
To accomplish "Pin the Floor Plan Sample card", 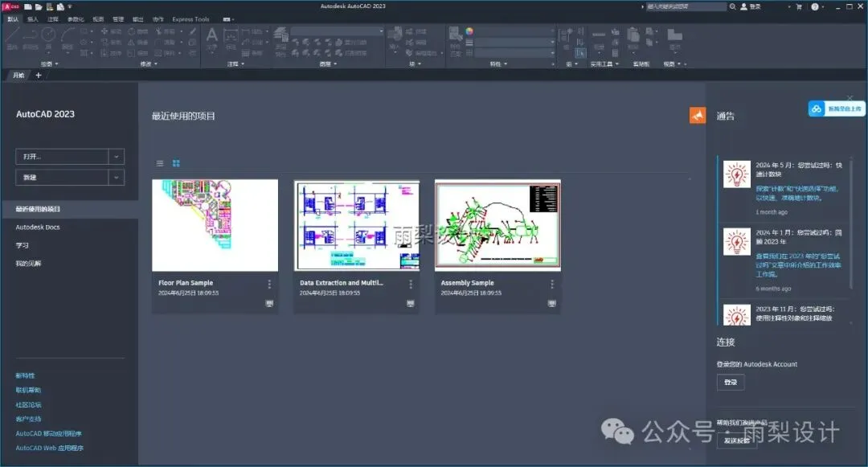I will 269,303.
